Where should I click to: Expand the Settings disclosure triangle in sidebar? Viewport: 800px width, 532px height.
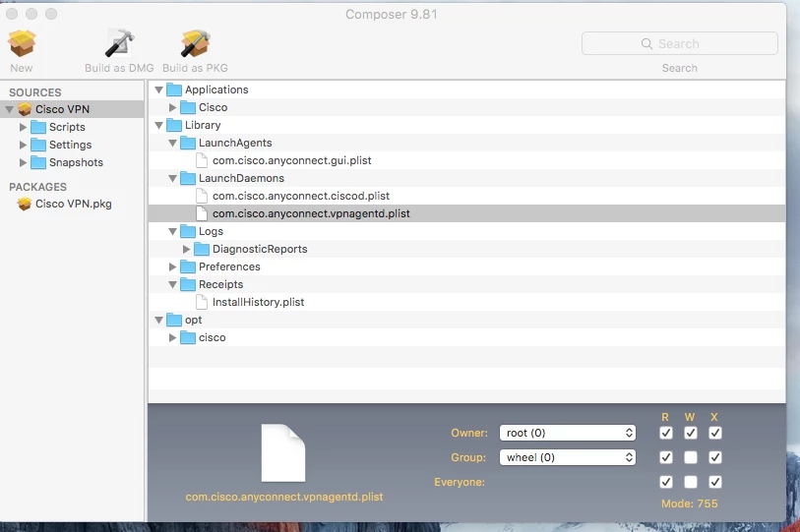(x=23, y=145)
